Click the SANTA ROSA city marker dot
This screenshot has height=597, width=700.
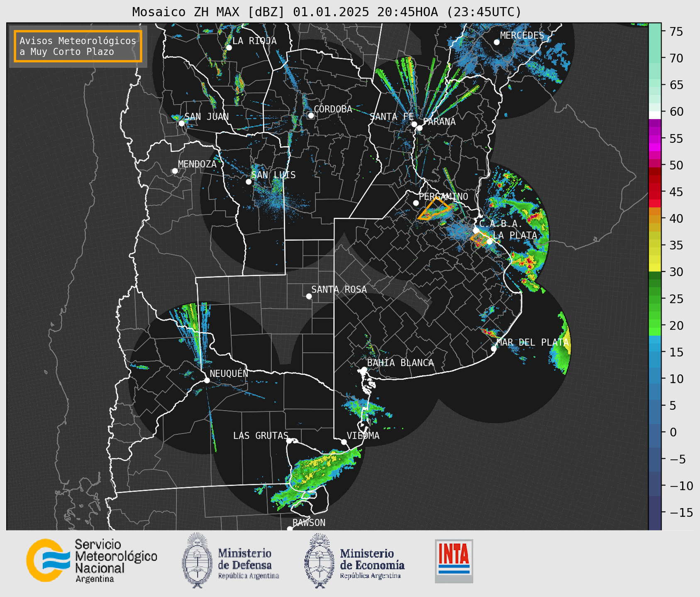(309, 296)
